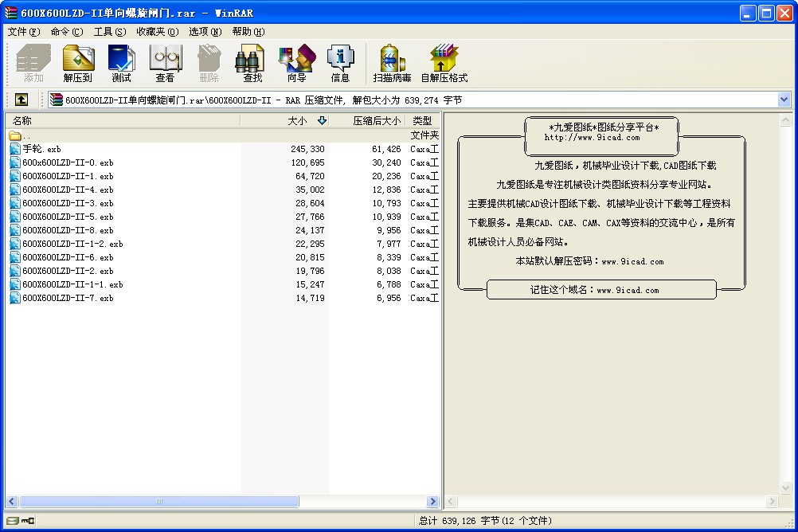Click the up-one-level folder arrow icon
The height and width of the screenshot is (532, 798).
(x=21, y=100)
